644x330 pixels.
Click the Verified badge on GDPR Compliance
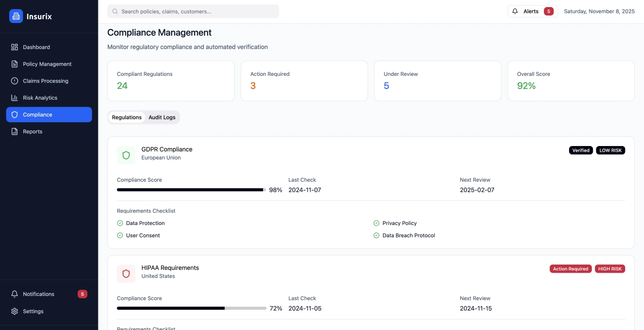[580, 150]
